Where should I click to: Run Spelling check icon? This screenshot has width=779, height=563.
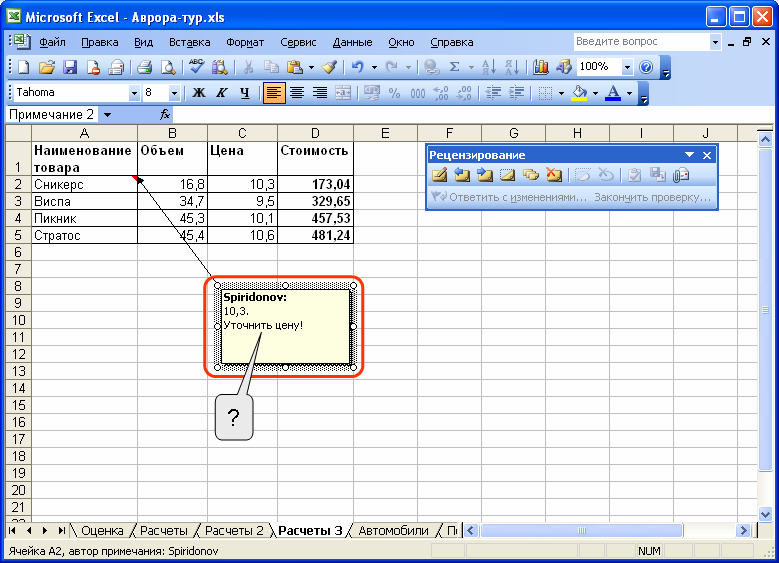(196, 67)
